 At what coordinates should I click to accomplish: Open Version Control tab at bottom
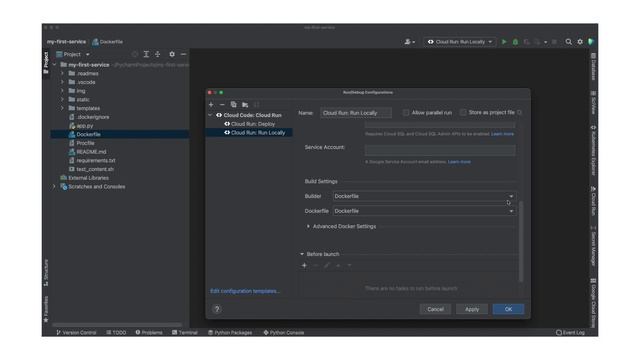point(76,333)
